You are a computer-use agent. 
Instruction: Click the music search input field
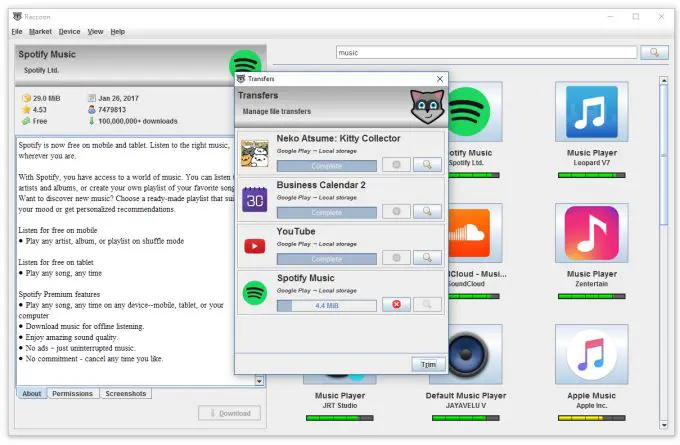(485, 52)
